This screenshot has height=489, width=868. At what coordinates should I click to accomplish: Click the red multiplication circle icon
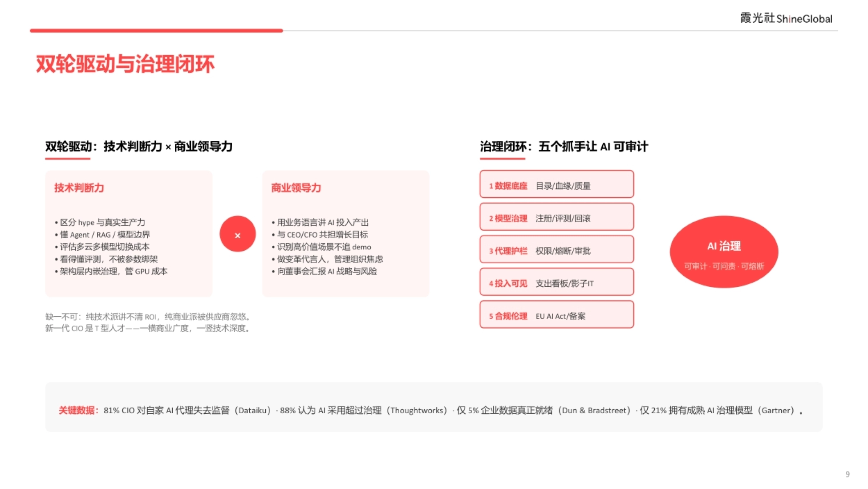click(238, 234)
